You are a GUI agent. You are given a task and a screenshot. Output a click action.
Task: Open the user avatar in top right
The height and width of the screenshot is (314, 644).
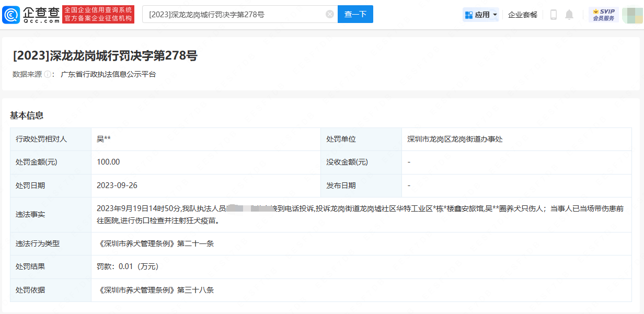tap(631, 15)
